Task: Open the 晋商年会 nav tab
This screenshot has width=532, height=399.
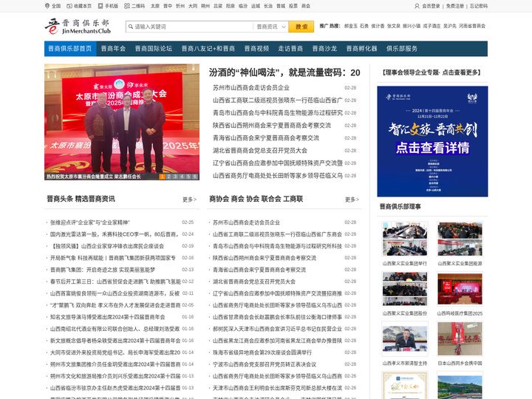Action: click(x=113, y=49)
